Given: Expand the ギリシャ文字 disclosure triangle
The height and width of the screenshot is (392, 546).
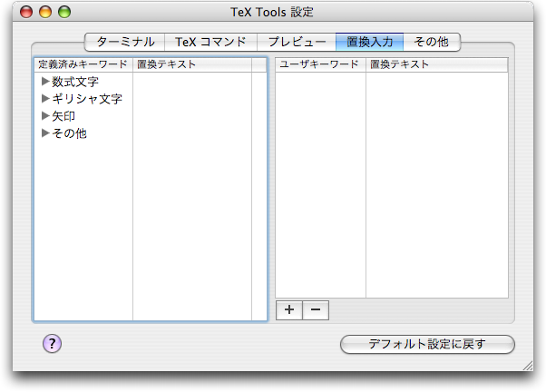Looking at the screenshot, I should point(45,99).
